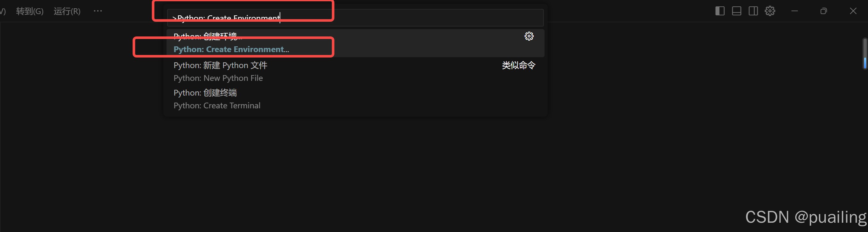Open the 运行(R) menu

click(67, 11)
